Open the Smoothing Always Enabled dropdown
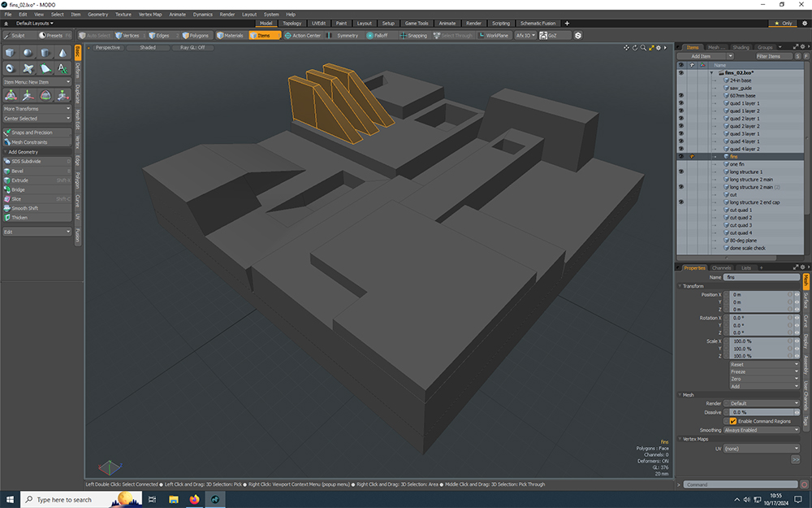812x508 pixels. pyautogui.click(x=762, y=430)
